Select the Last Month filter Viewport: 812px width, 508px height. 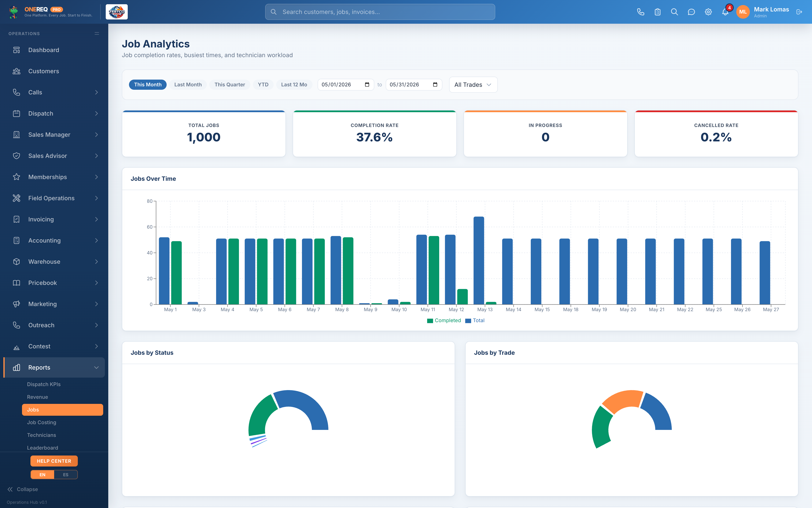(x=188, y=85)
